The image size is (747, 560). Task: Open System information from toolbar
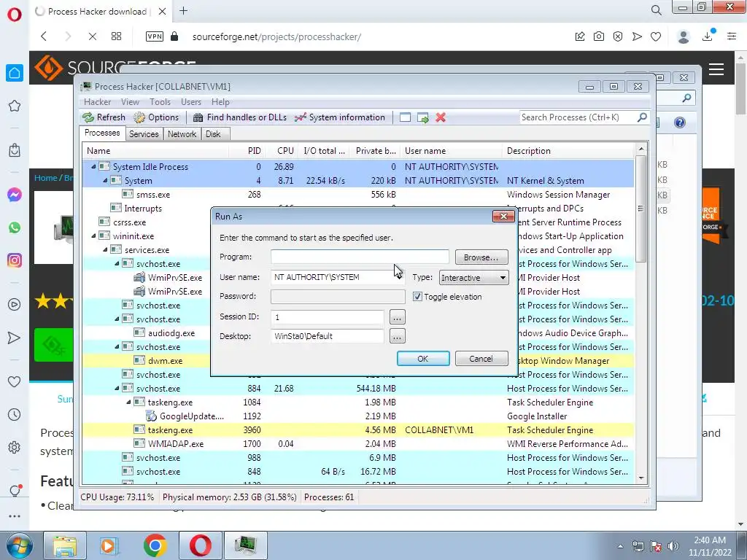pyautogui.click(x=340, y=117)
